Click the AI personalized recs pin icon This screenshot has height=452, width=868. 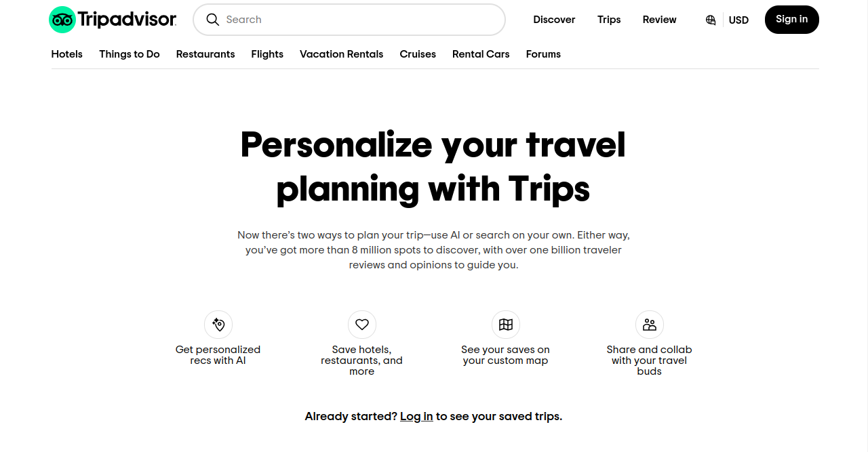[x=218, y=325]
